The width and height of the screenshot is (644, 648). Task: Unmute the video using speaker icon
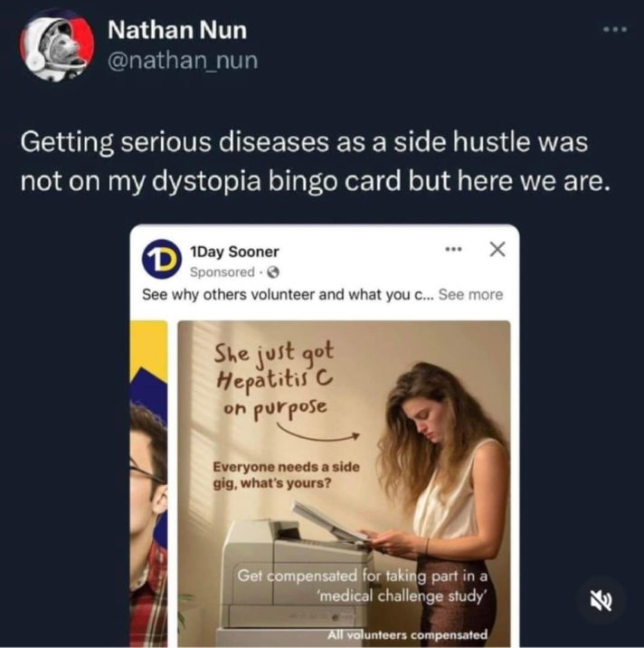point(601,600)
